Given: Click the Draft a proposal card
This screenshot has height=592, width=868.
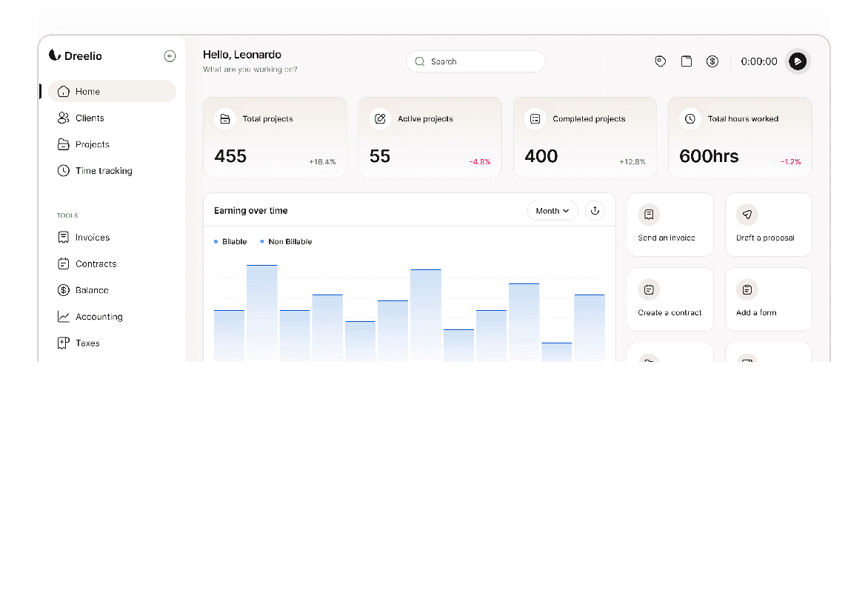Looking at the screenshot, I should (768, 225).
